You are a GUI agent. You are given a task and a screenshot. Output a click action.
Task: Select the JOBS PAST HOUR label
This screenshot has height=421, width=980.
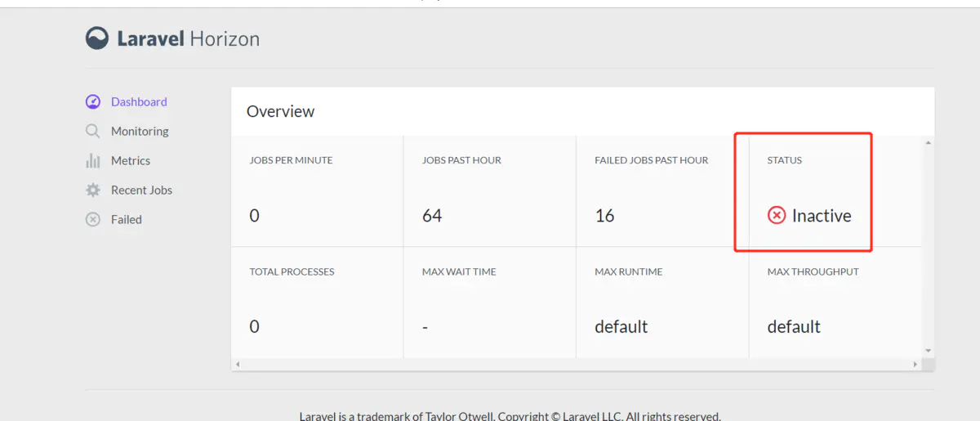[x=461, y=160]
